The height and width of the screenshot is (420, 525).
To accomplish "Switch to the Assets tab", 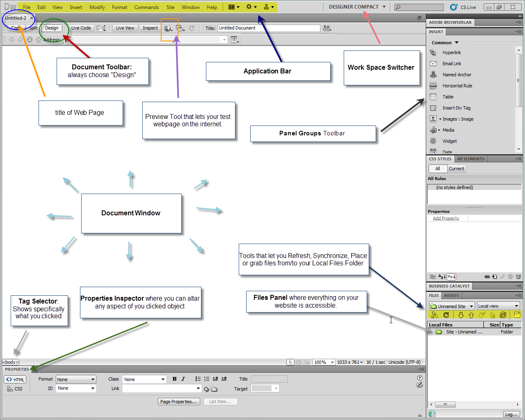I will [x=451, y=295].
